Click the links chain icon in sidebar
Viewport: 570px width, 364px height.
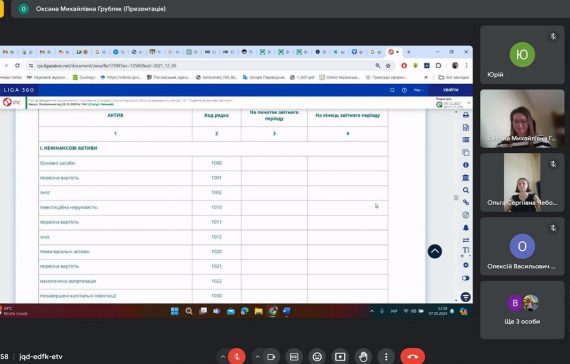point(466,203)
